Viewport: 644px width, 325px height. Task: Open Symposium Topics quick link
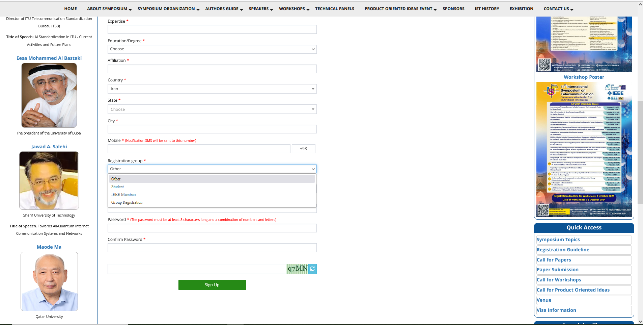(x=558, y=240)
